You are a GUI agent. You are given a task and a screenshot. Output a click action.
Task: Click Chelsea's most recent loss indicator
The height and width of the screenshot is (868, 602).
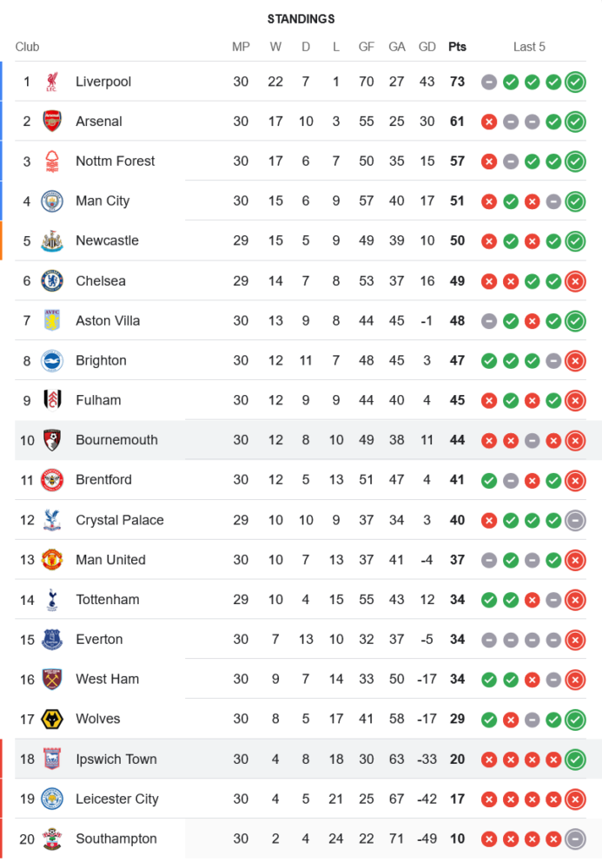coord(574,281)
